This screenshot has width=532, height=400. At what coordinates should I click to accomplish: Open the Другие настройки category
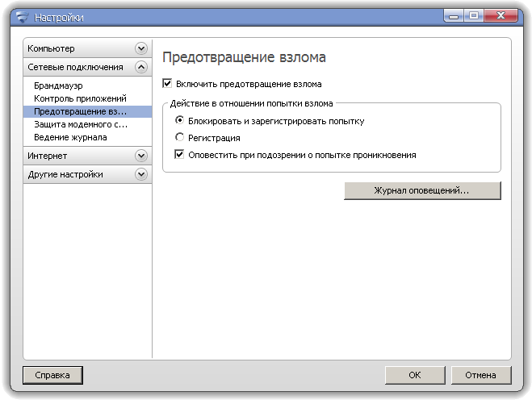point(87,174)
